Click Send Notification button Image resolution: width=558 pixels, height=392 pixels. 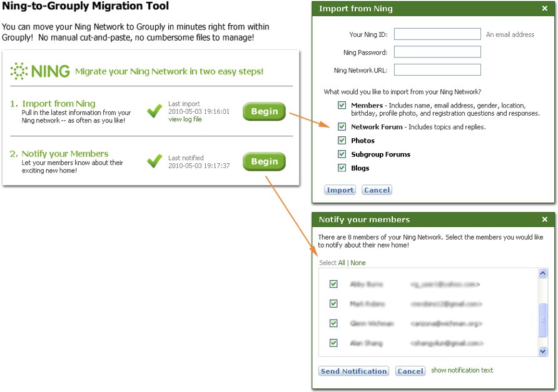point(353,371)
